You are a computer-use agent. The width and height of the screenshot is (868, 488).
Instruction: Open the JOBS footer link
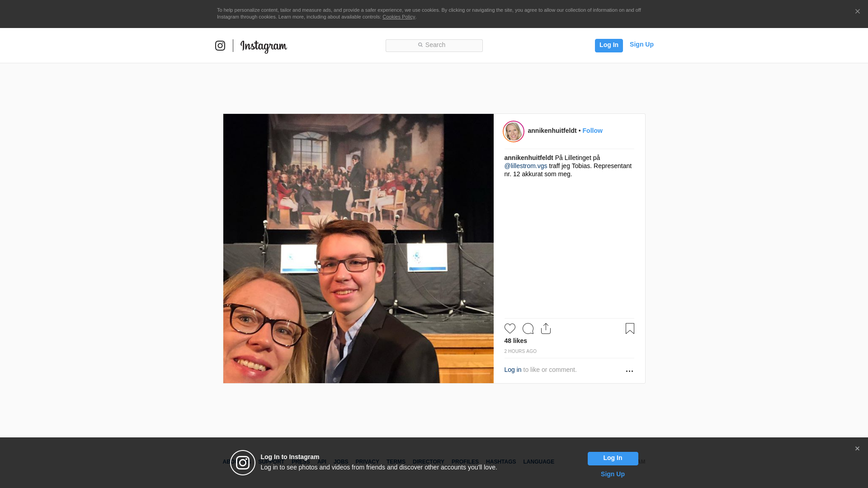click(x=341, y=462)
